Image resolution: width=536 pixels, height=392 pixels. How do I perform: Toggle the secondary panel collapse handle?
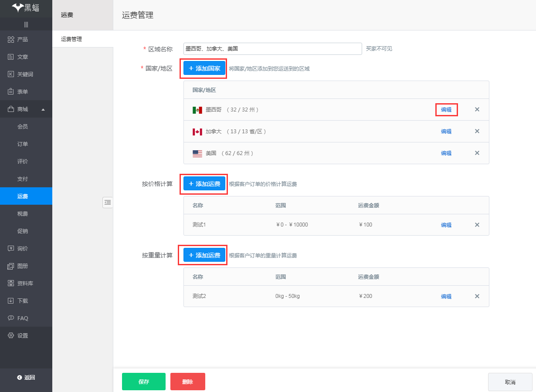click(x=108, y=203)
